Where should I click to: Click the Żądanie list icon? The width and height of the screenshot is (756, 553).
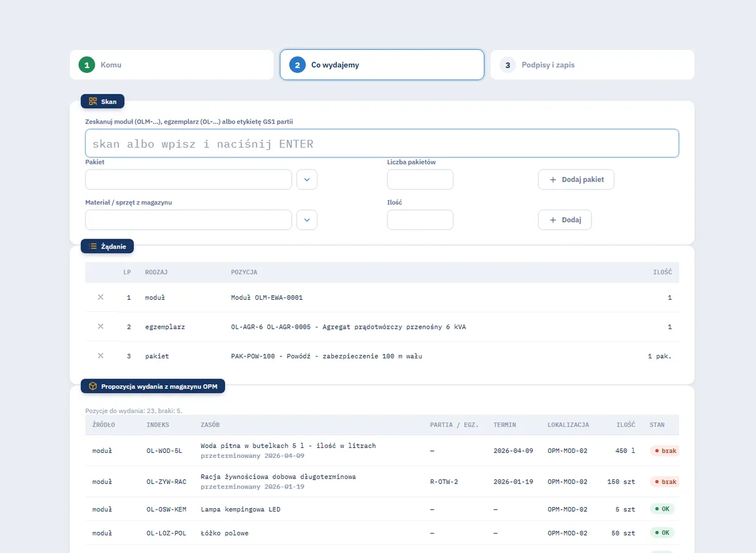click(93, 246)
